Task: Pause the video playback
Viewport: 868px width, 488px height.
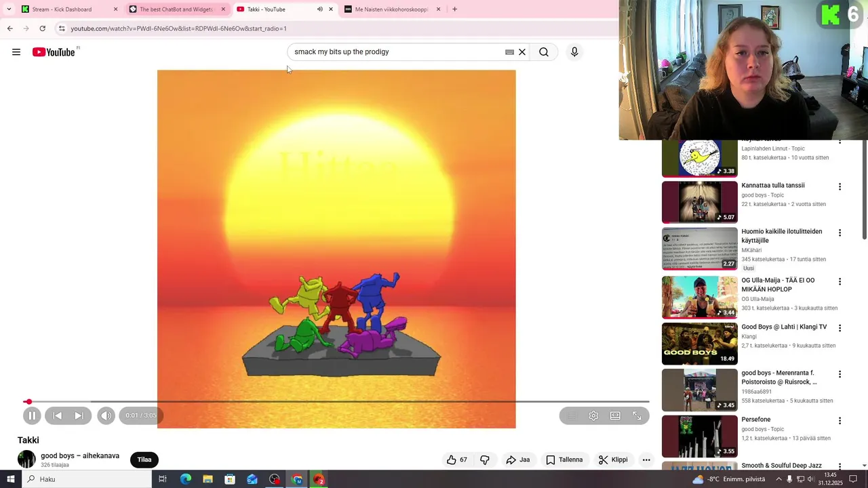Action: [x=32, y=415]
